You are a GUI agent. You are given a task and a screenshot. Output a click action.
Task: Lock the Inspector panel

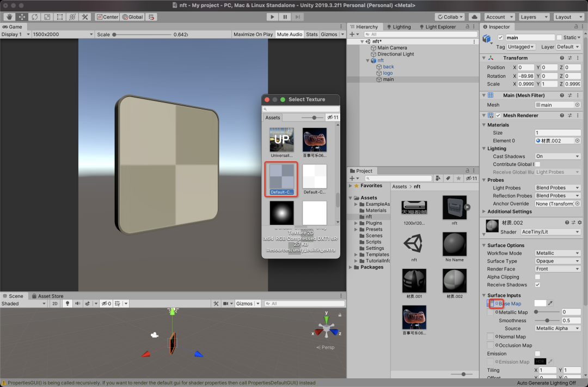(575, 27)
